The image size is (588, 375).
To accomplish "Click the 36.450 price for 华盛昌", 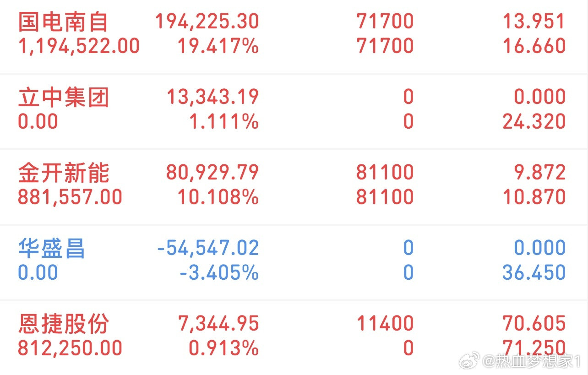I will pos(534,273).
